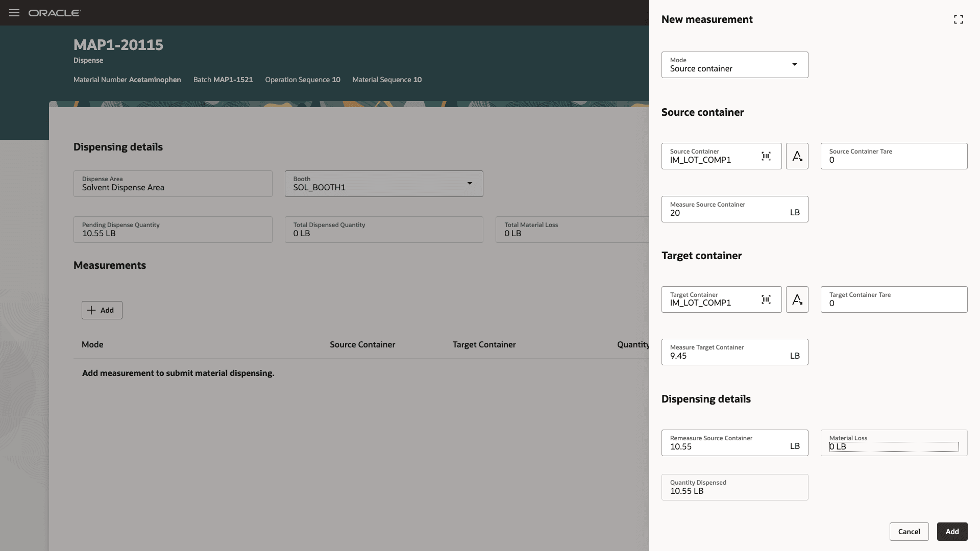Expand the New measurement panel to full screen
The image size is (980, 551).
click(959, 19)
